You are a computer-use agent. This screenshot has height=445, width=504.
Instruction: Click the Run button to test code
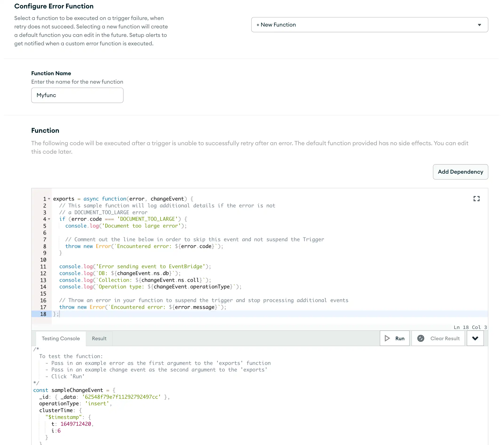pyautogui.click(x=394, y=338)
